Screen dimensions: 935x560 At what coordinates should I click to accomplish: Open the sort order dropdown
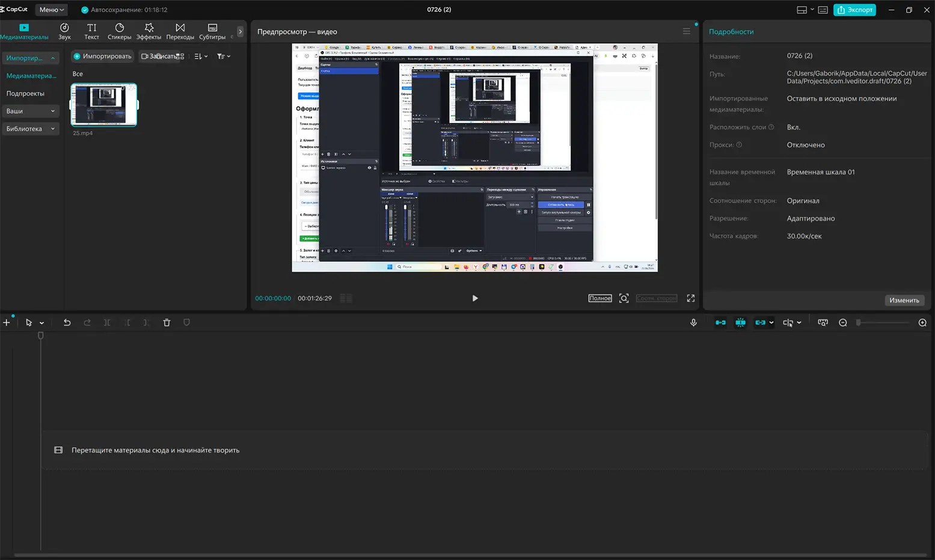click(x=201, y=56)
